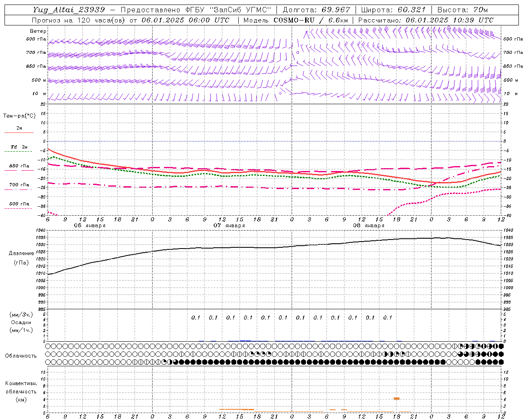Click the 08 января date label

click(x=368, y=226)
